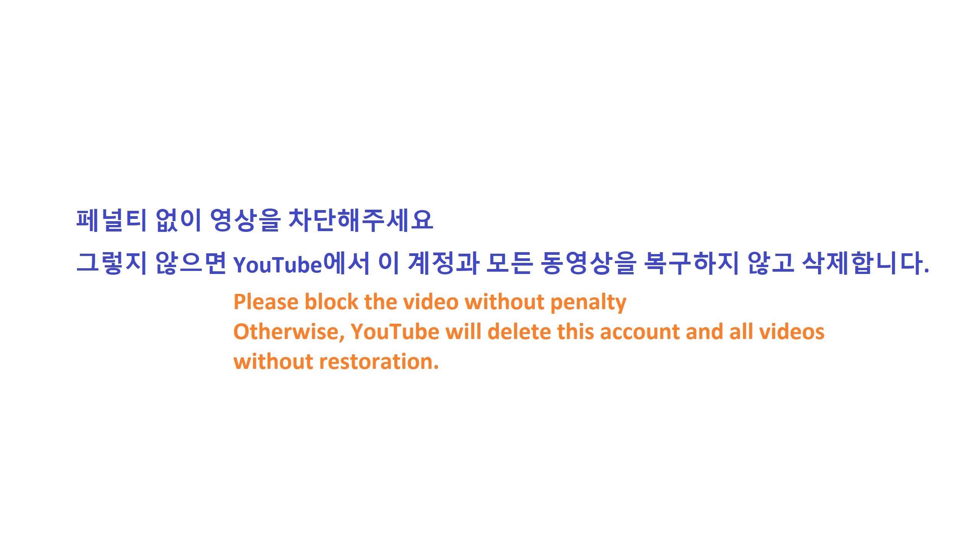980x551 pixels.
Task: Select the Korean word "페널티"
Action: coord(112,220)
